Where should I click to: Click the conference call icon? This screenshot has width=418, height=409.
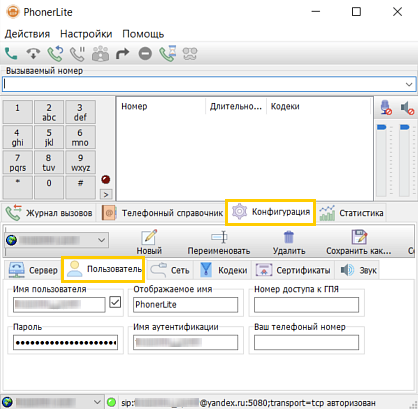[x=100, y=53]
